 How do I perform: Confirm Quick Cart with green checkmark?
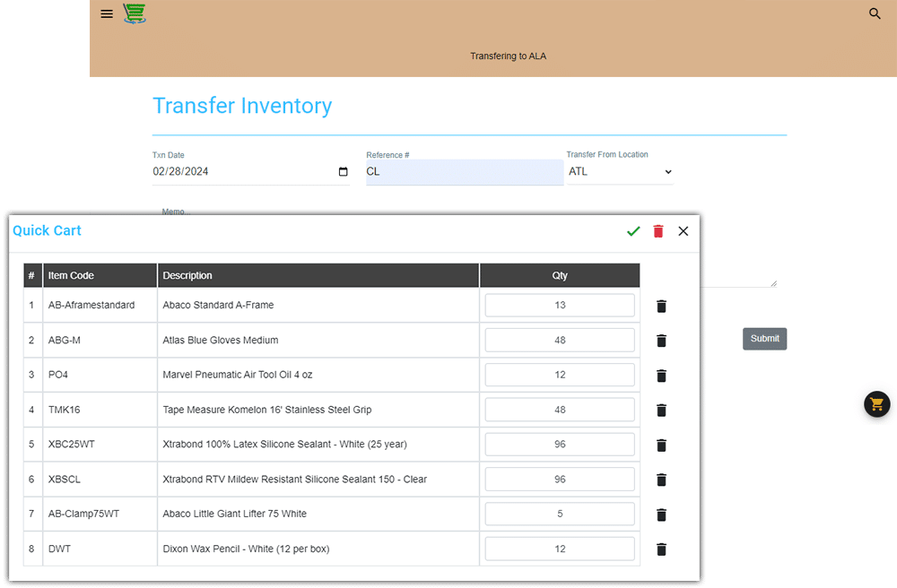(x=633, y=231)
